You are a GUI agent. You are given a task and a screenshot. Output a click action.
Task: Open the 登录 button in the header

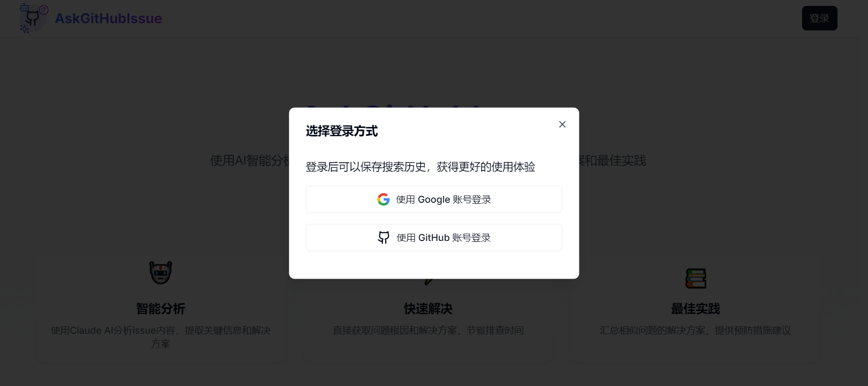coord(819,18)
